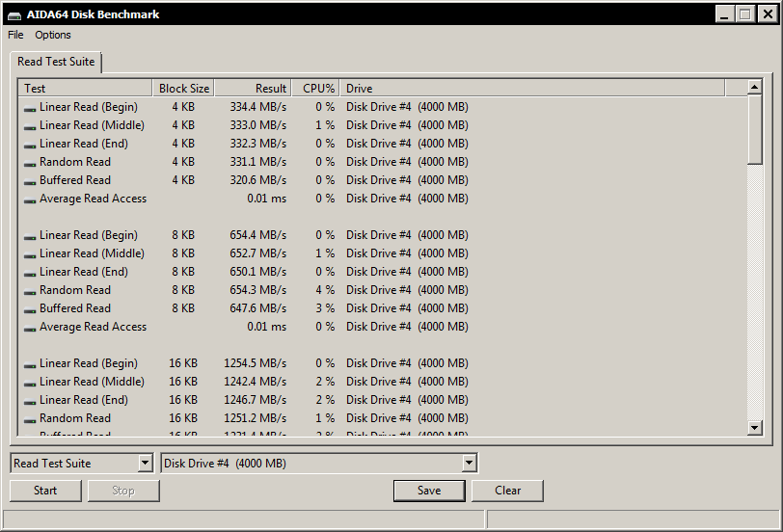
Task: Click the disk icon beside 4 KB Linear Read (Begin)
Action: point(30,108)
